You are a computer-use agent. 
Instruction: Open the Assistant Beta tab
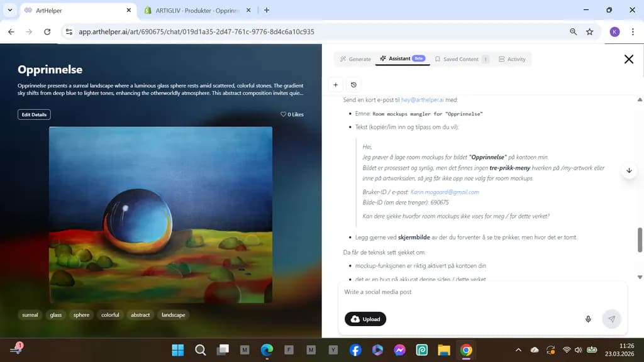click(402, 58)
